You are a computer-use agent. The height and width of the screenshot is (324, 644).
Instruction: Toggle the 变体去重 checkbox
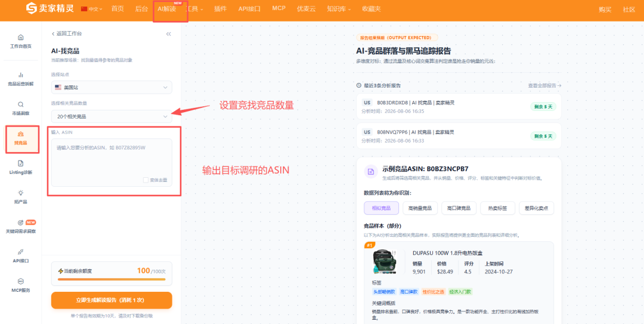click(x=146, y=180)
